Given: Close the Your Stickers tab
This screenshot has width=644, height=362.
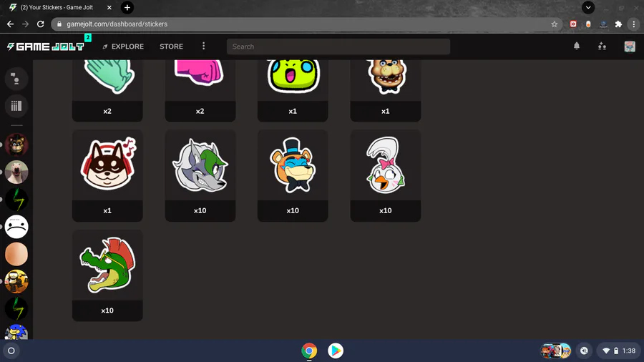Looking at the screenshot, I should click(x=109, y=7).
